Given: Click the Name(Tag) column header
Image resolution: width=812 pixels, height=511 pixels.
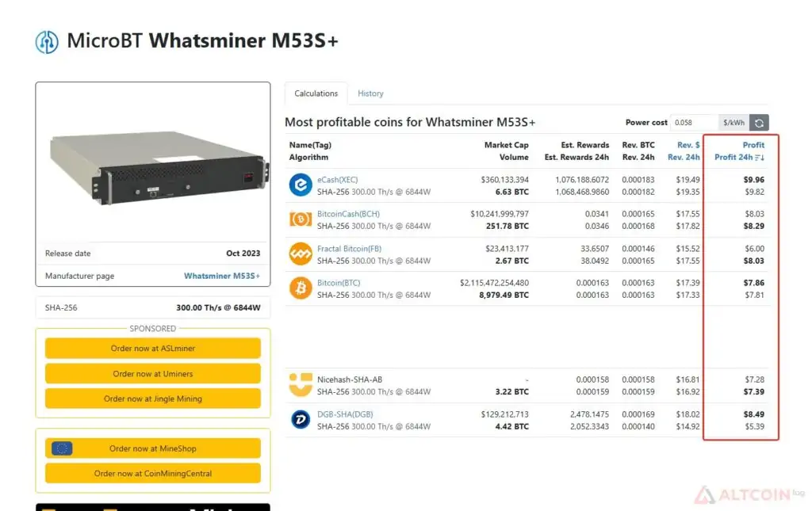Looking at the screenshot, I should pyautogui.click(x=310, y=145).
